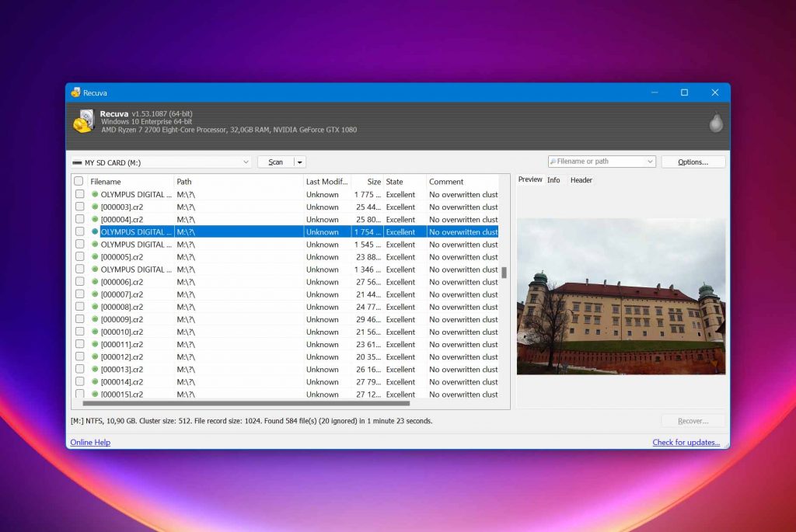
Task: Click the green indicator for the first OLYMPUS file
Action: click(x=94, y=194)
